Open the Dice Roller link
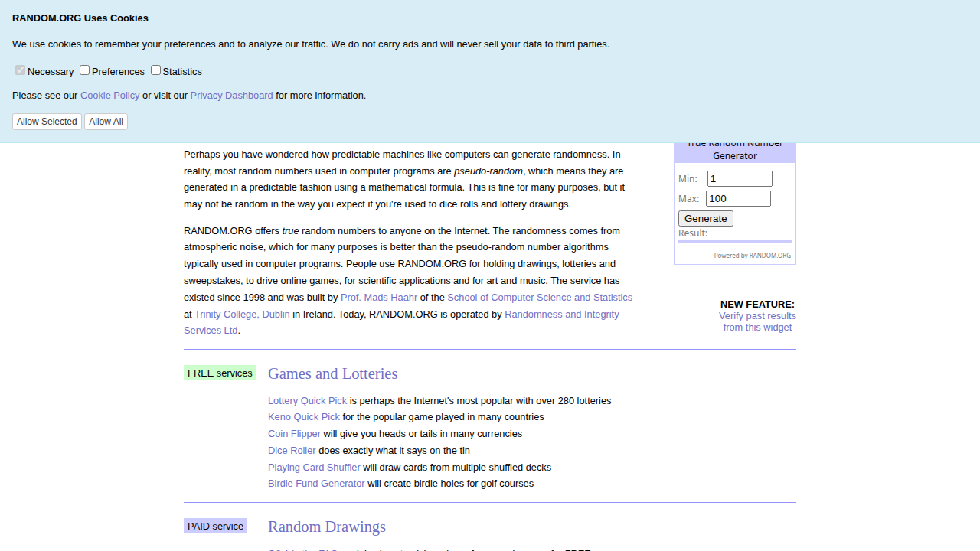980x551 pixels. pyautogui.click(x=292, y=451)
